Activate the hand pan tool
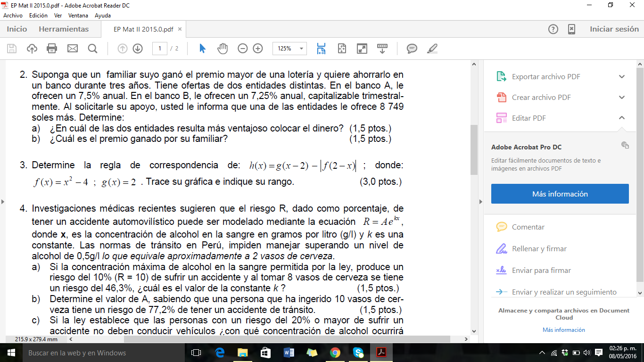 pyautogui.click(x=223, y=49)
